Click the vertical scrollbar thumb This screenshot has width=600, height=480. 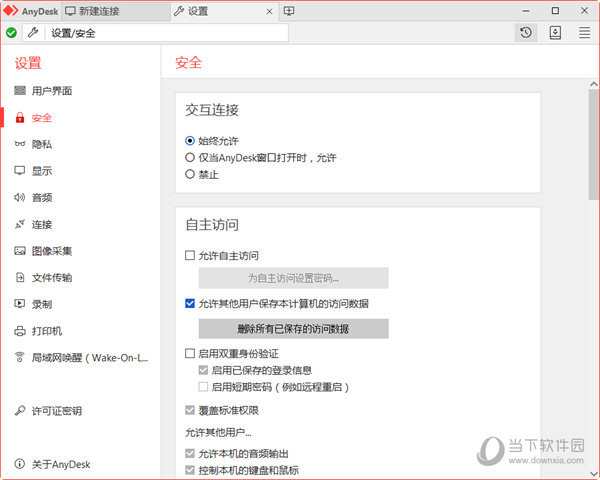[x=593, y=145]
